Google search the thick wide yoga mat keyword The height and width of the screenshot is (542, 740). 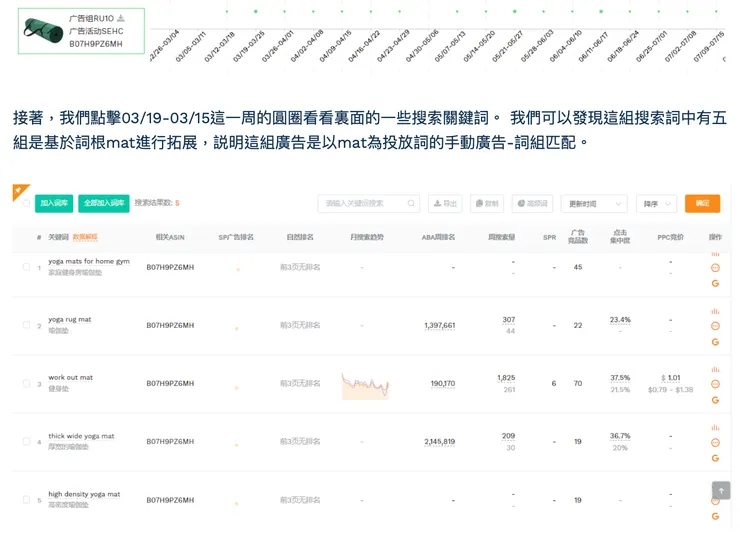tap(715, 458)
